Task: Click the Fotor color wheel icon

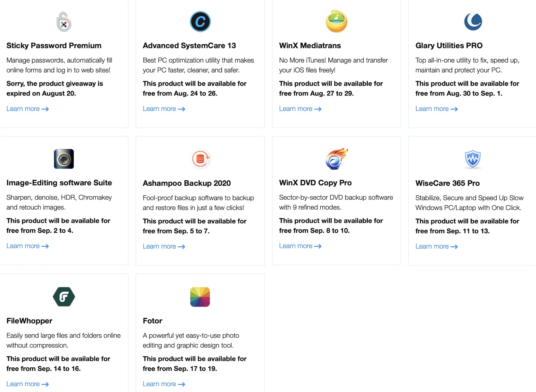Action: 200,297
